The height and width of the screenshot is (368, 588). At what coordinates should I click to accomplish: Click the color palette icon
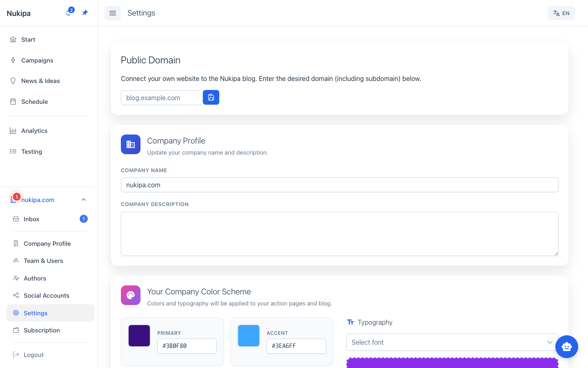pyautogui.click(x=131, y=295)
